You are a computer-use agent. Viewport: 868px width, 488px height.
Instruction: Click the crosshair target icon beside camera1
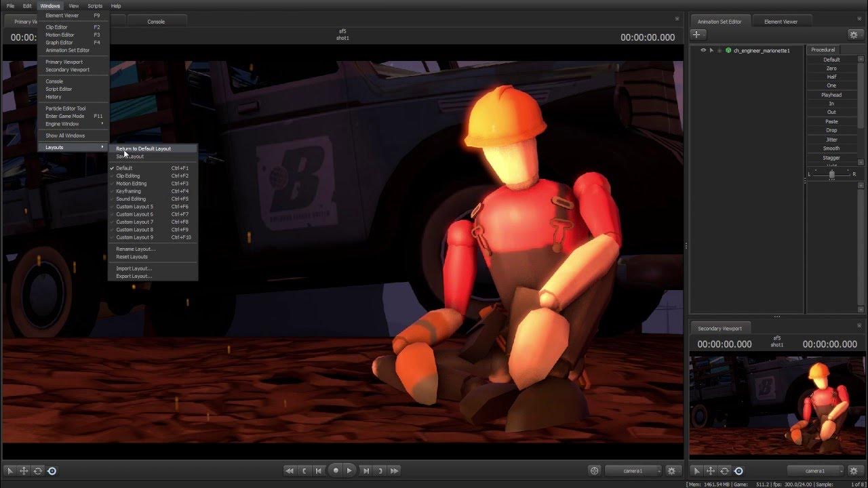(x=595, y=470)
